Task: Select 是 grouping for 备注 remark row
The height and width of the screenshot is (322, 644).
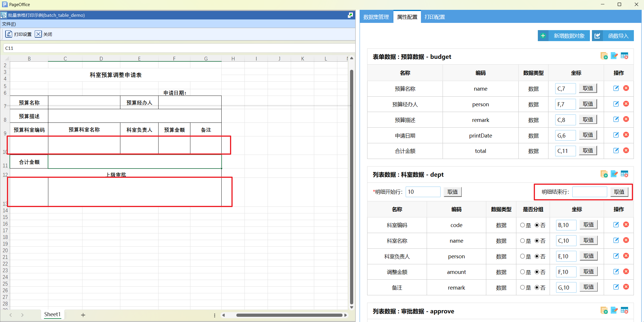Action: coord(522,288)
